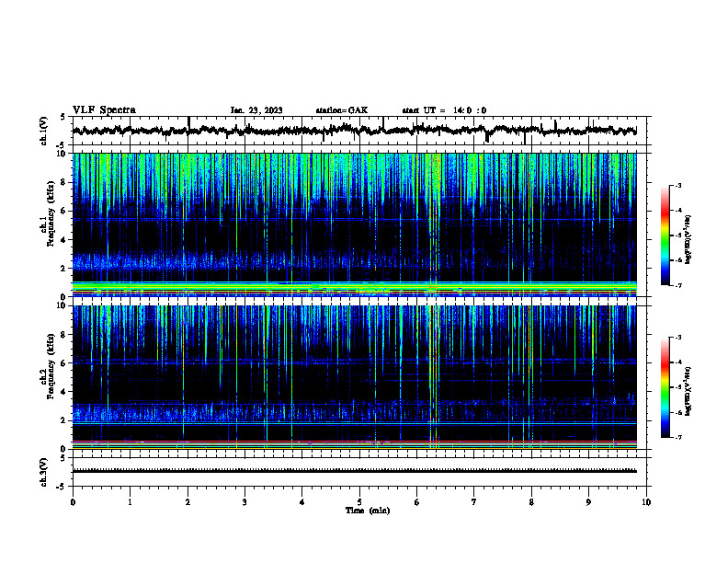Select the date text "Jan. 23, 2023"

256,110
